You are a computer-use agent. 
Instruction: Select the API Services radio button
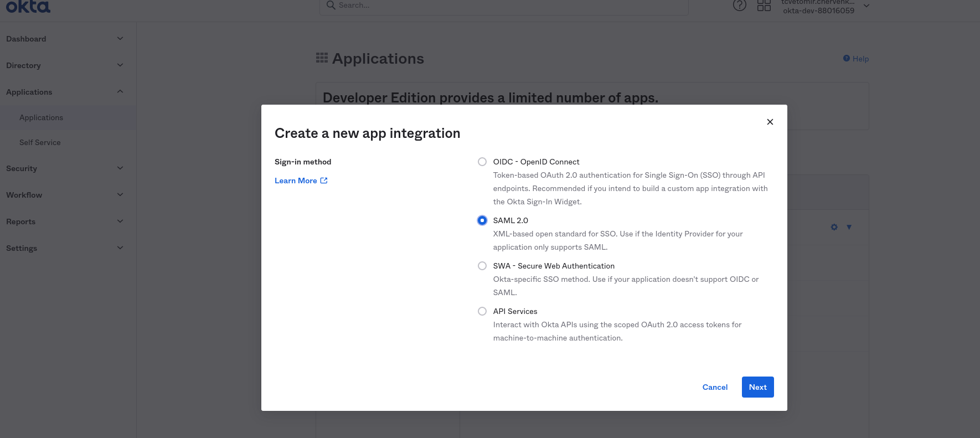[482, 311]
